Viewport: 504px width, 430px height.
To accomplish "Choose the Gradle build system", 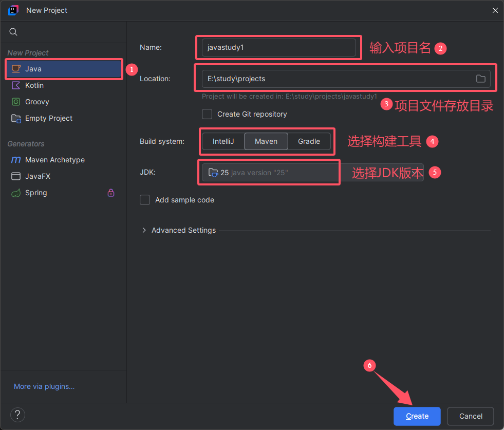I will click(309, 141).
